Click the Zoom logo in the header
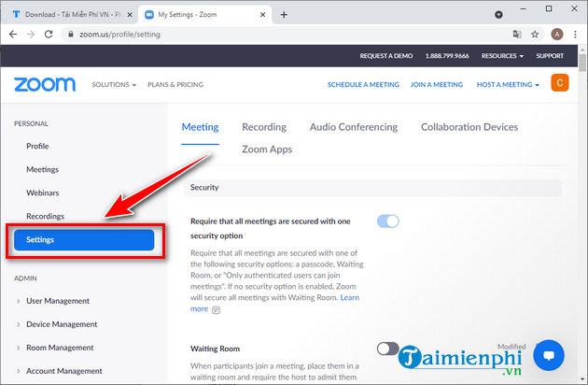The height and width of the screenshot is (385, 588). pyautogui.click(x=45, y=84)
